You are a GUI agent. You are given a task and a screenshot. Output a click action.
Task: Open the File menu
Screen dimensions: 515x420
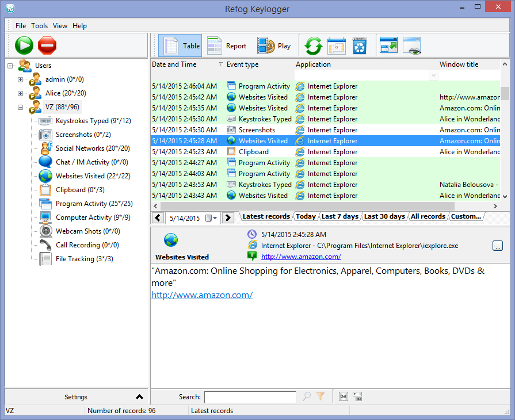point(21,26)
